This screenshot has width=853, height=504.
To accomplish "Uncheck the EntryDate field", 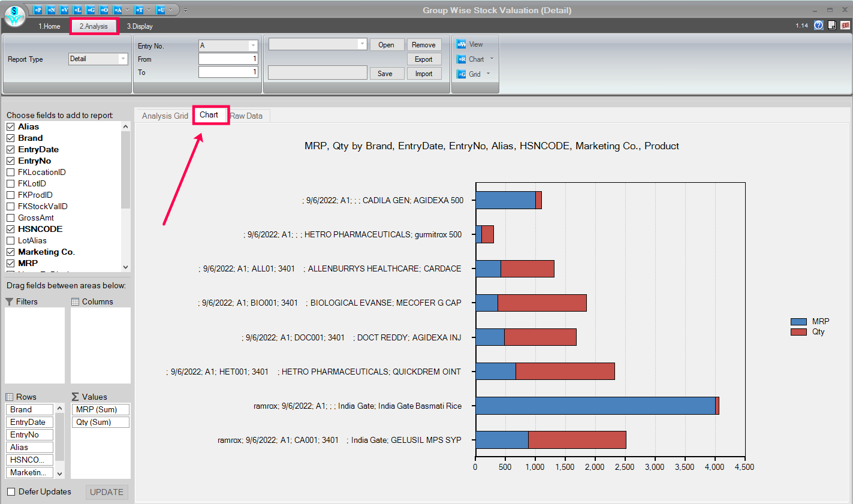I will point(10,149).
